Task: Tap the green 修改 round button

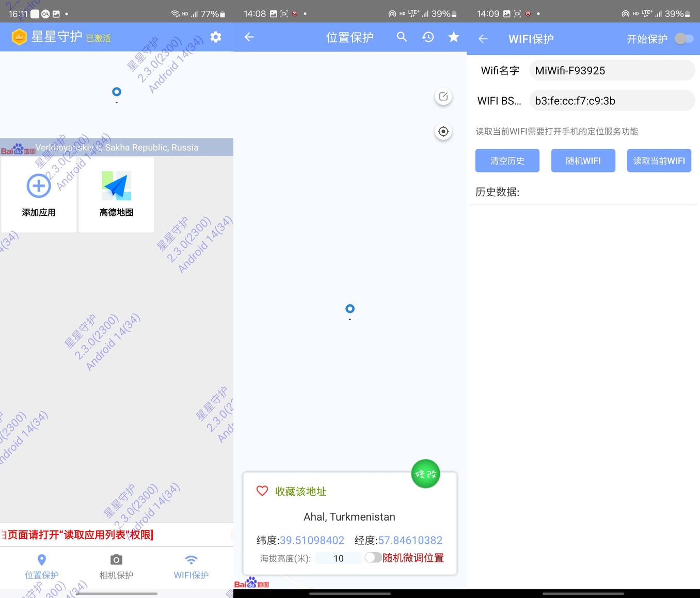Action: [x=425, y=474]
